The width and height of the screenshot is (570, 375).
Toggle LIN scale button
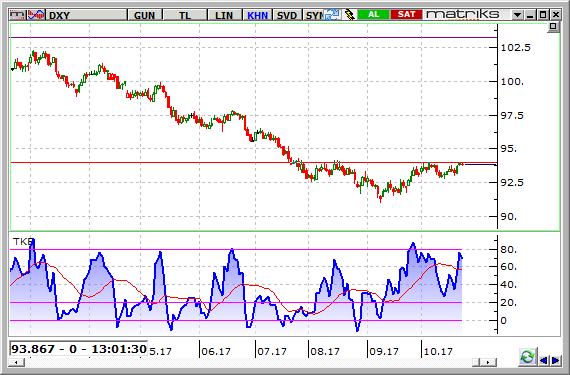(224, 15)
